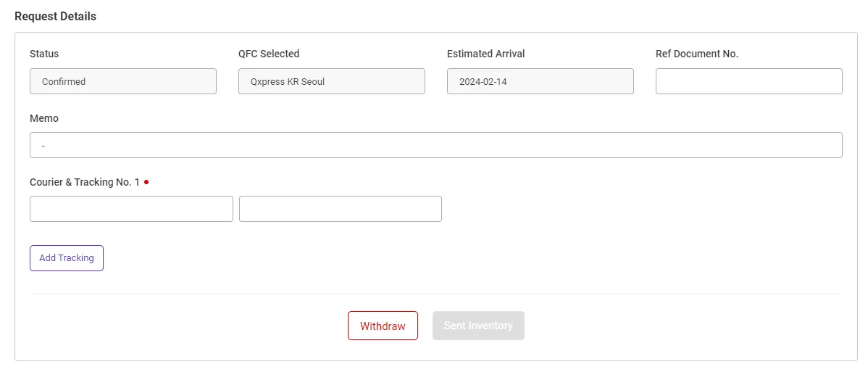Click the Request Details heading
The width and height of the screenshot is (868, 380).
pyautogui.click(x=55, y=16)
